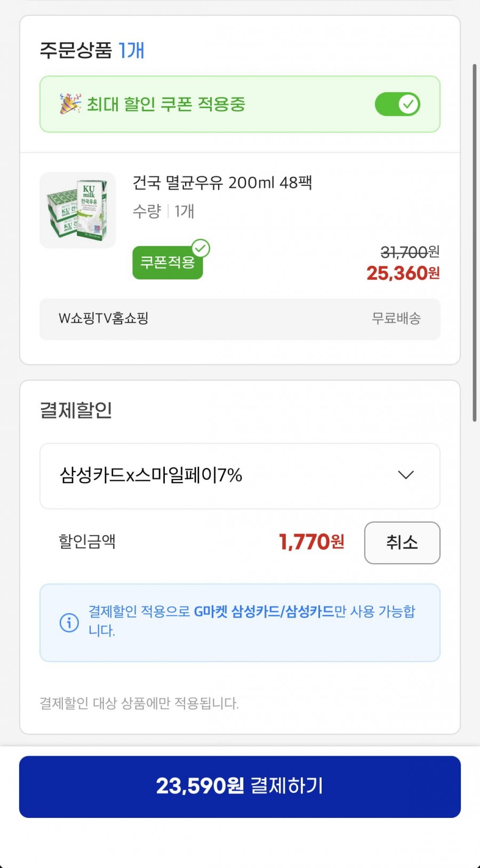
Task: Click the checkmark badge on 쿠폰적용
Action: [x=201, y=248]
